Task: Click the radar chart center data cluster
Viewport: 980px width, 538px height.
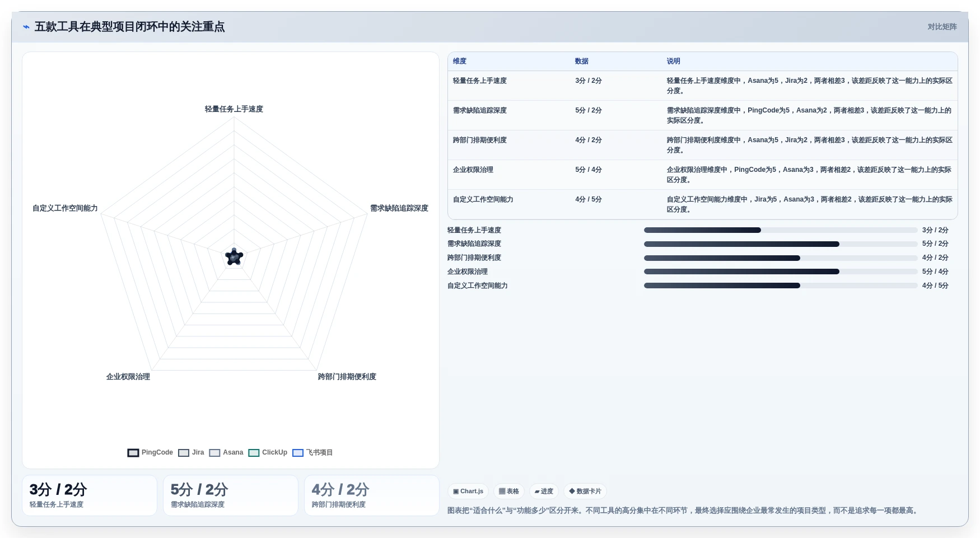Action: 234,257
